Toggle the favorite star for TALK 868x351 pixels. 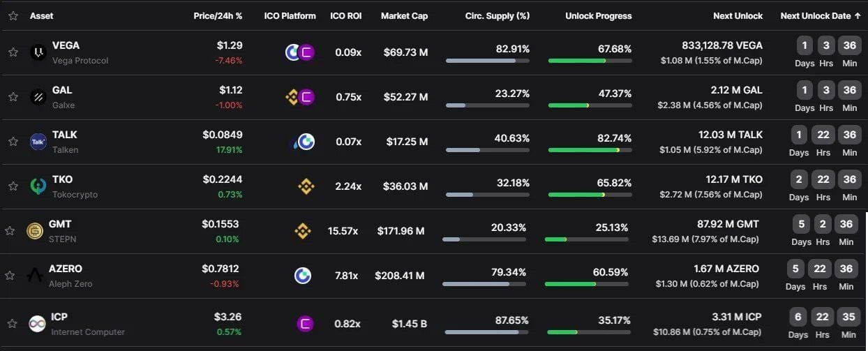(13, 142)
